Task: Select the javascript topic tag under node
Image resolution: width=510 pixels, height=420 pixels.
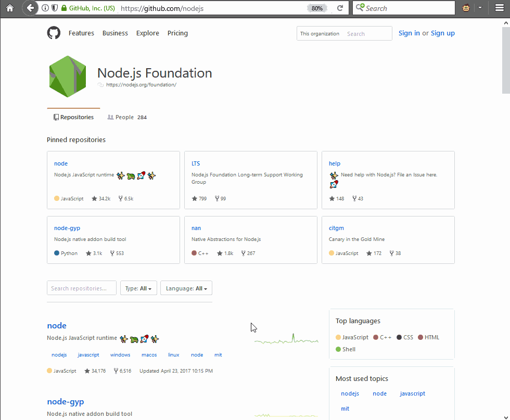Action: (x=88, y=355)
